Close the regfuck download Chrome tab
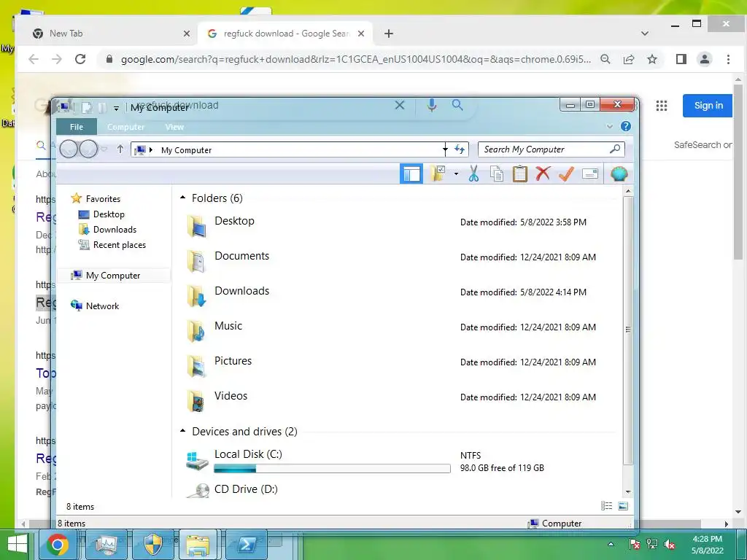Screen dimensions: 747x560 (x=361, y=34)
